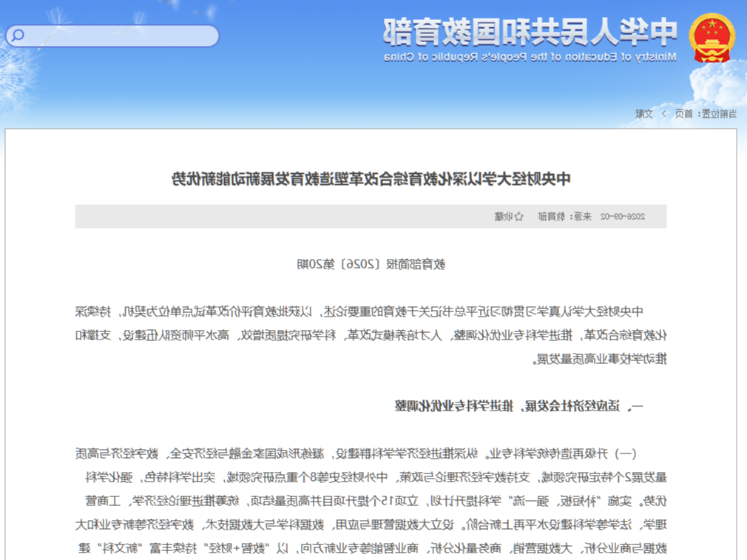Screen dimensions: 747x560
Task: Open the 首页 breadcrumb link
Action: (683, 113)
